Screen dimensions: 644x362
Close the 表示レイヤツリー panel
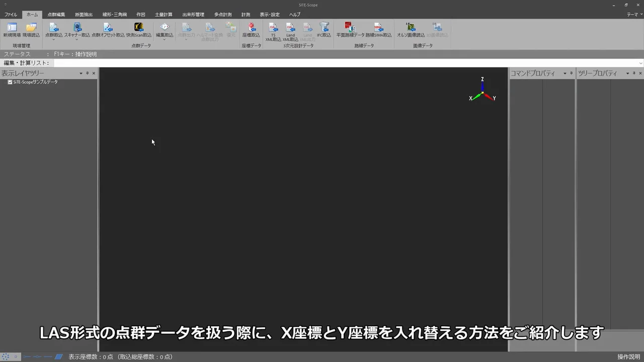tap(94, 73)
